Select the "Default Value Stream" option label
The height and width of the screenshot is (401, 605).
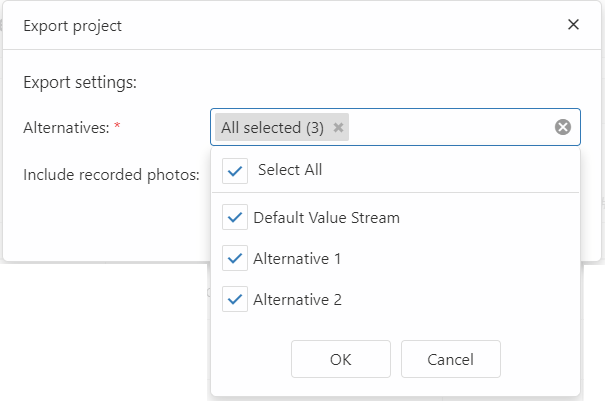click(326, 218)
